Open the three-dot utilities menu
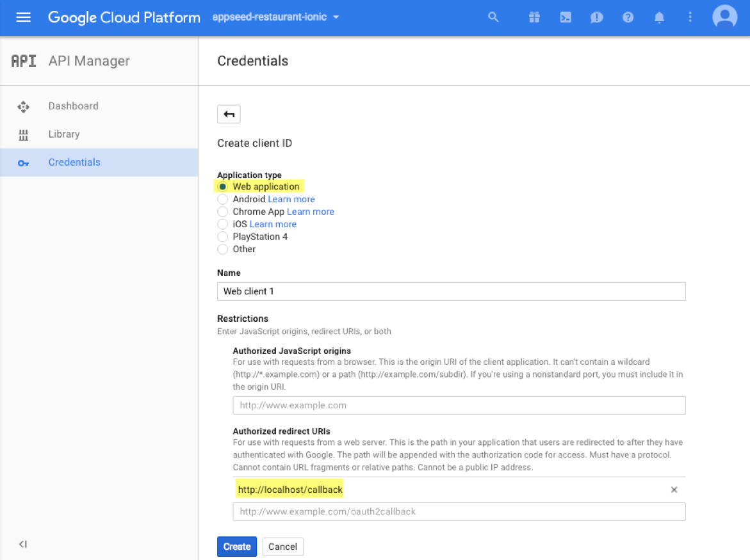This screenshot has height=560, width=750. pyautogui.click(x=690, y=17)
